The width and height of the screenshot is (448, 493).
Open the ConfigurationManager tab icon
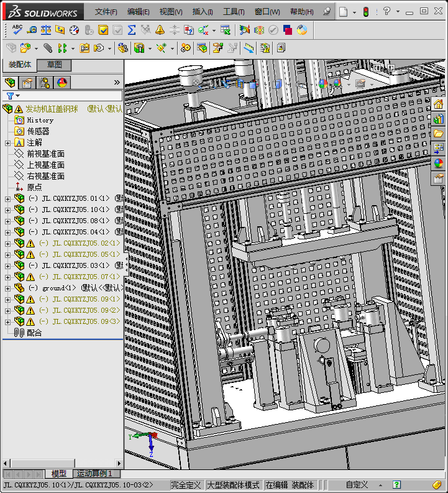[45, 83]
